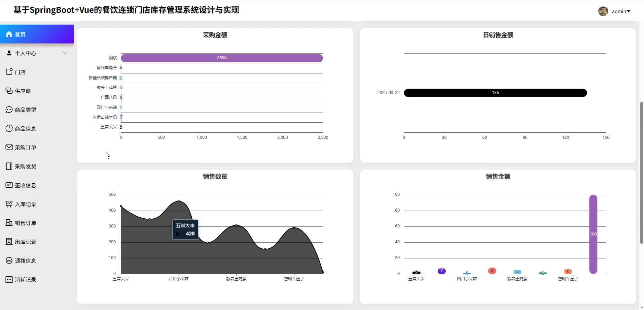Click the black 136 bar for 2026-03-22
This screenshot has height=310, width=644.
[x=495, y=93]
